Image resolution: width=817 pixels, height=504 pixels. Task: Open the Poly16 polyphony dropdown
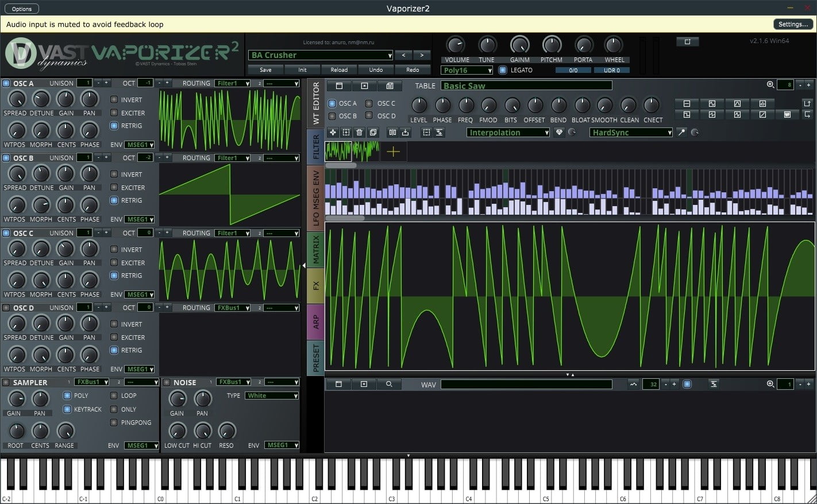[x=467, y=70]
